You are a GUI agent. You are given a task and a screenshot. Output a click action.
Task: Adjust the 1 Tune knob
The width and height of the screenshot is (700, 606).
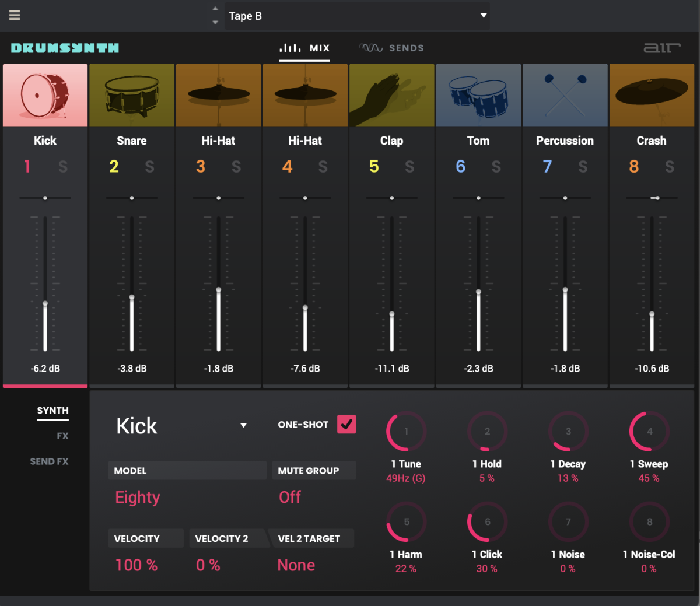click(406, 432)
